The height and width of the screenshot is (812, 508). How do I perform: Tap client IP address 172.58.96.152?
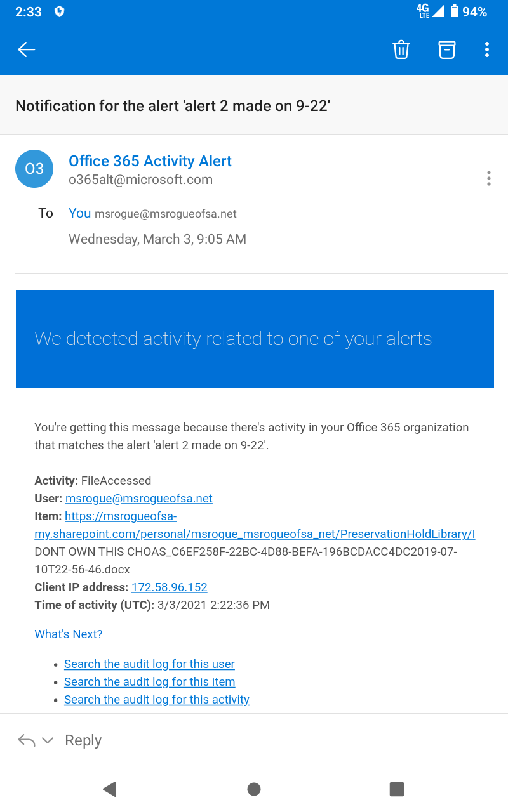click(x=169, y=587)
